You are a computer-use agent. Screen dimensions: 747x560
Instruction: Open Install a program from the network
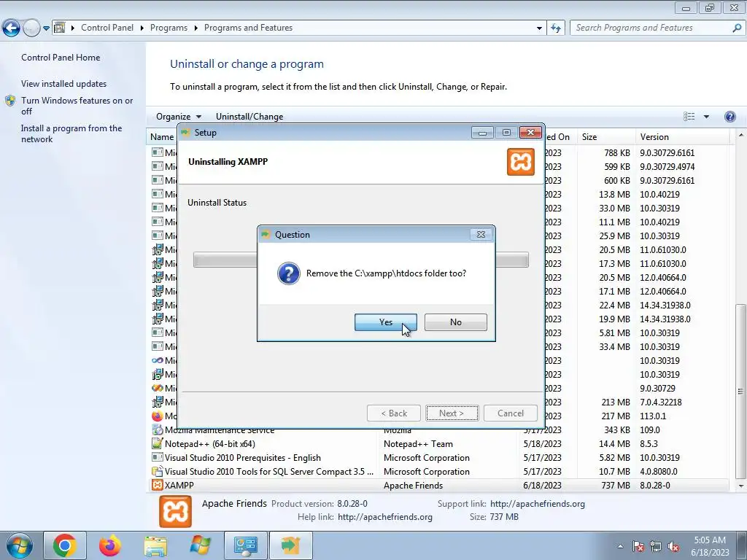pos(71,134)
